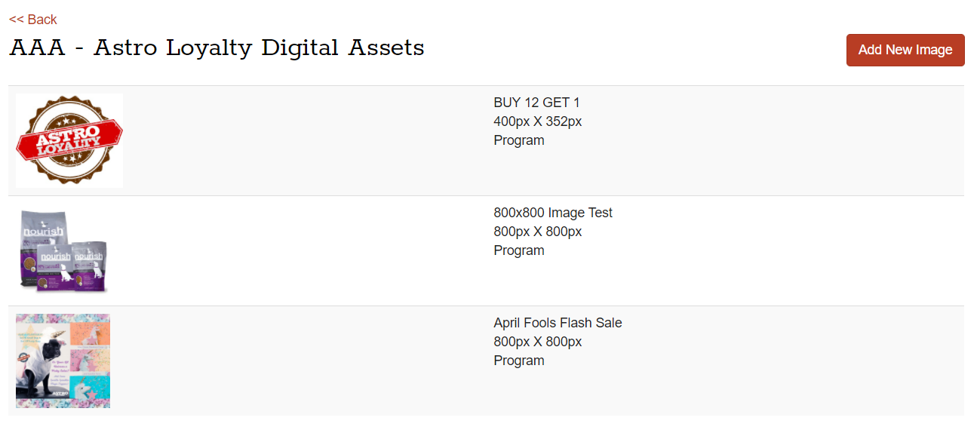
Task: Open the Astro Loyalty stamp logo thumbnail
Action: coord(69,140)
